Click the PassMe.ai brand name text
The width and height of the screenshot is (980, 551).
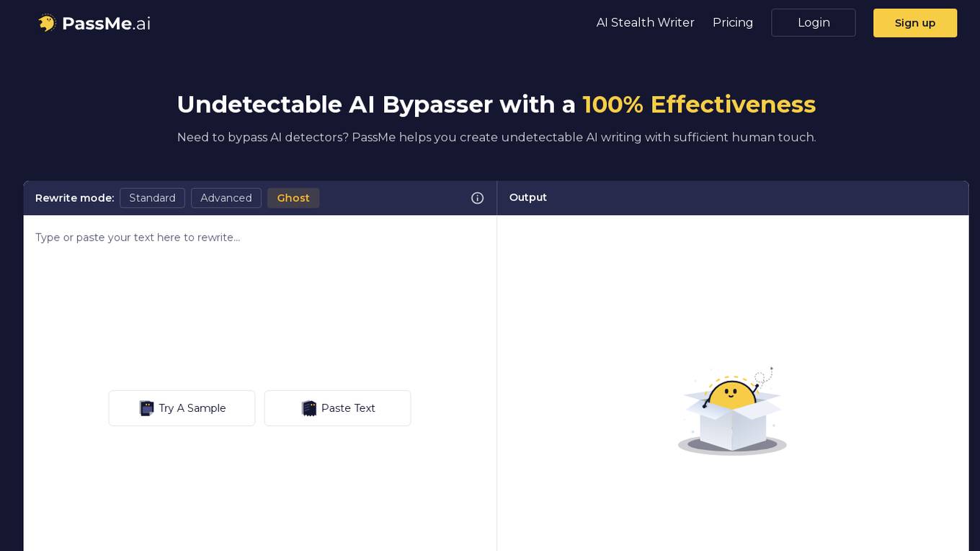107,24
